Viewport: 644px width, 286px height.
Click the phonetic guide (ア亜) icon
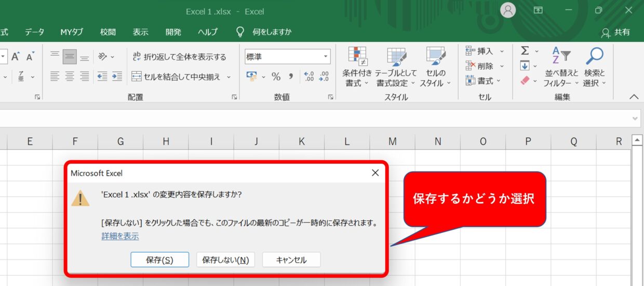pyautogui.click(x=21, y=76)
